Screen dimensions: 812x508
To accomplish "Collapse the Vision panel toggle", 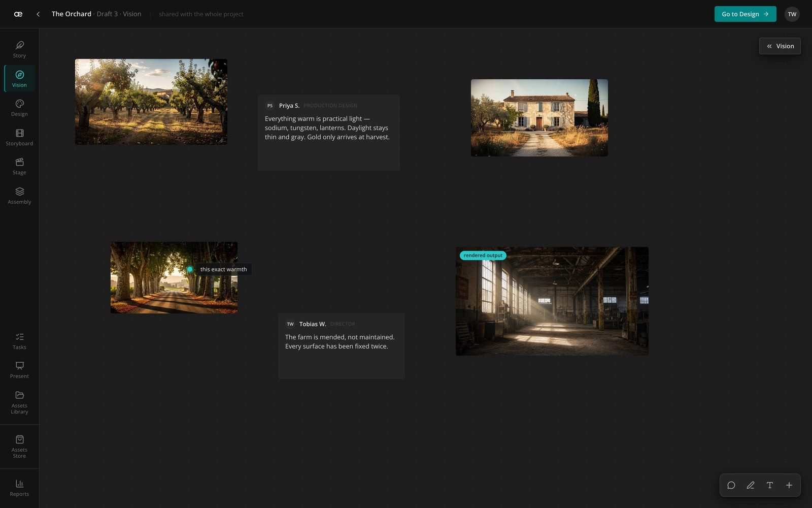I will (780, 46).
